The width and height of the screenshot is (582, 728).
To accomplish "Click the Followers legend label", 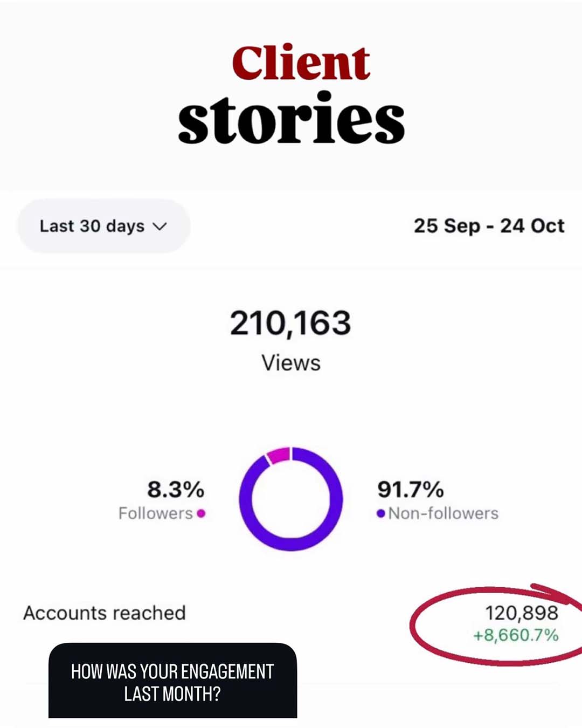I will (155, 513).
